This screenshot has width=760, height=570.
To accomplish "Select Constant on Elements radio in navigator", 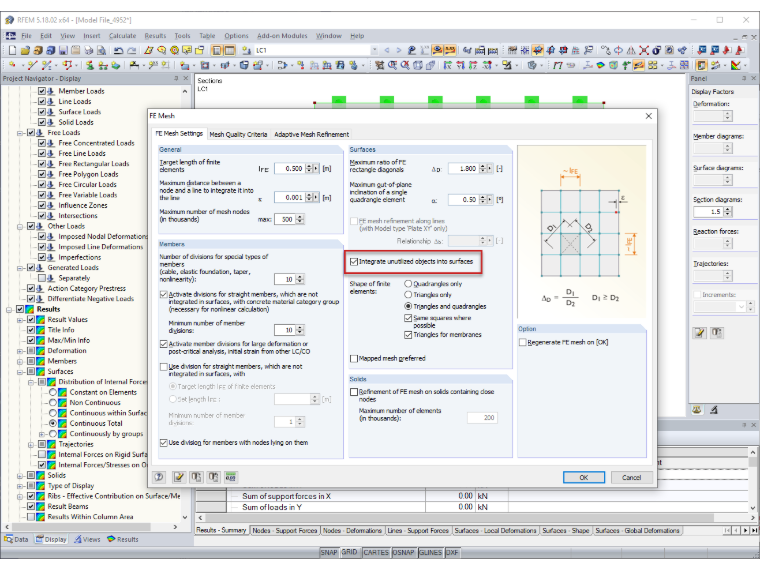I will coord(53,392).
